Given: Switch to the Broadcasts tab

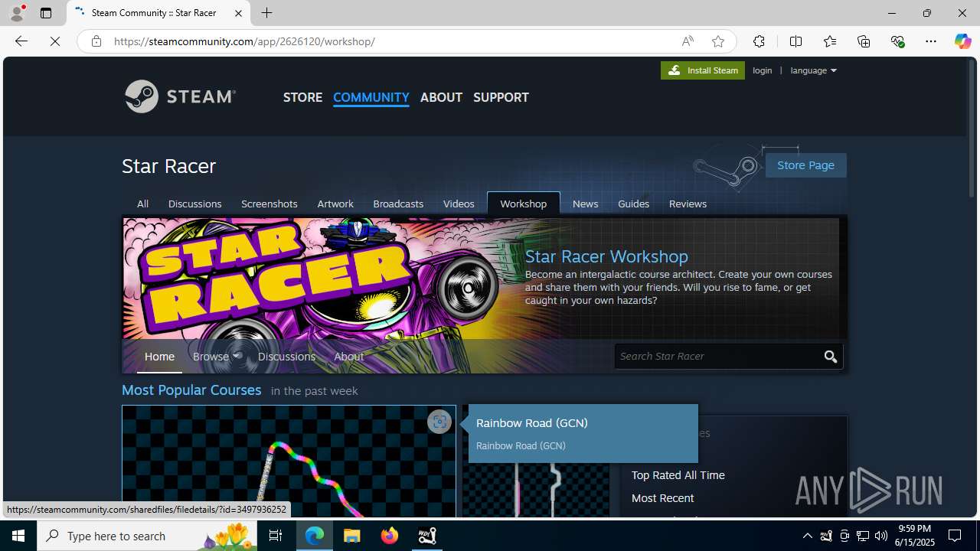Looking at the screenshot, I should (398, 204).
